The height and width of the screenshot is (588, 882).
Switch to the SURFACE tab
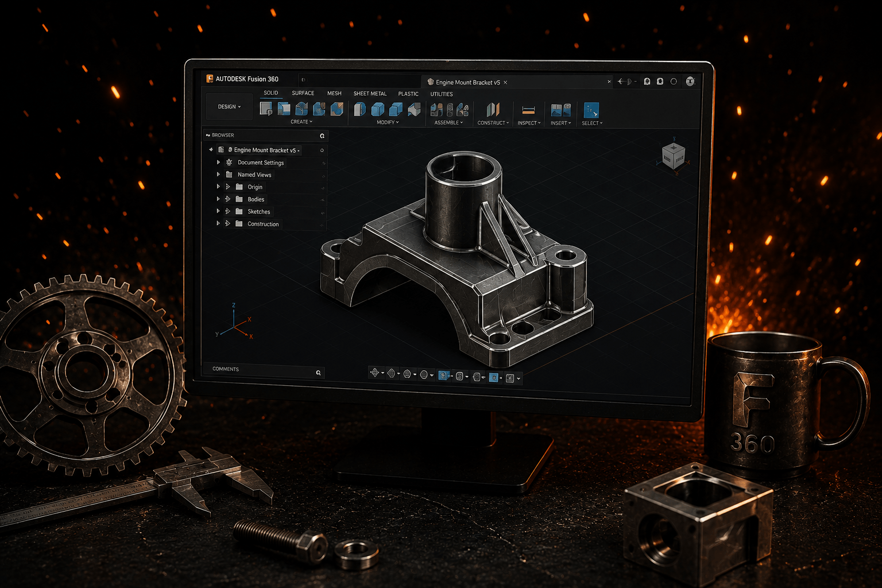pos(303,93)
